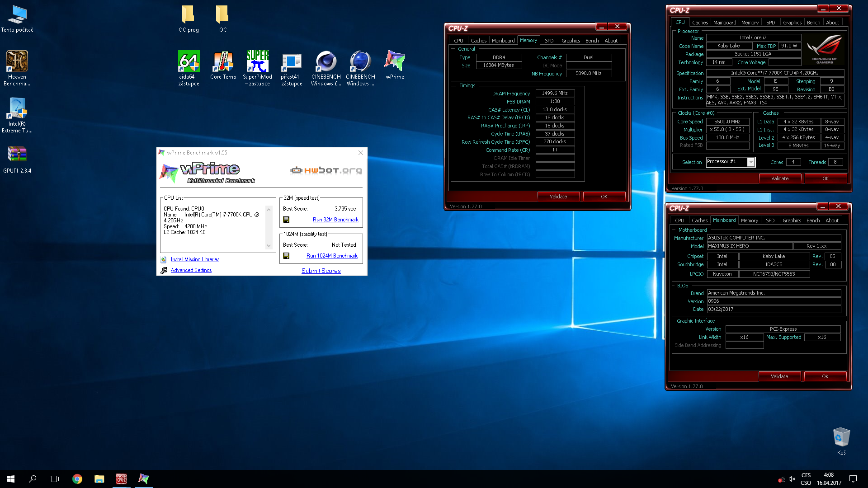868x488 pixels.
Task: Click DRAM Frequency value 1499.6 MHz
Action: [555, 94]
